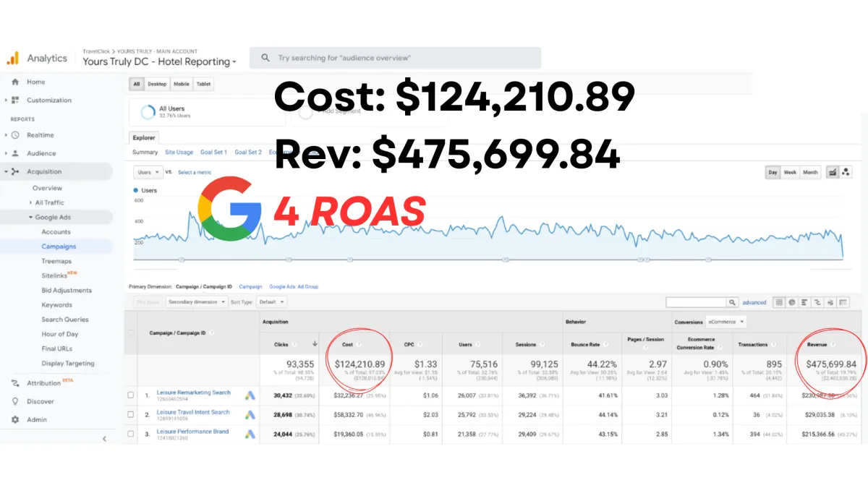Expand the Realtime reports section
Screen dimensions: 868x488
coord(6,135)
